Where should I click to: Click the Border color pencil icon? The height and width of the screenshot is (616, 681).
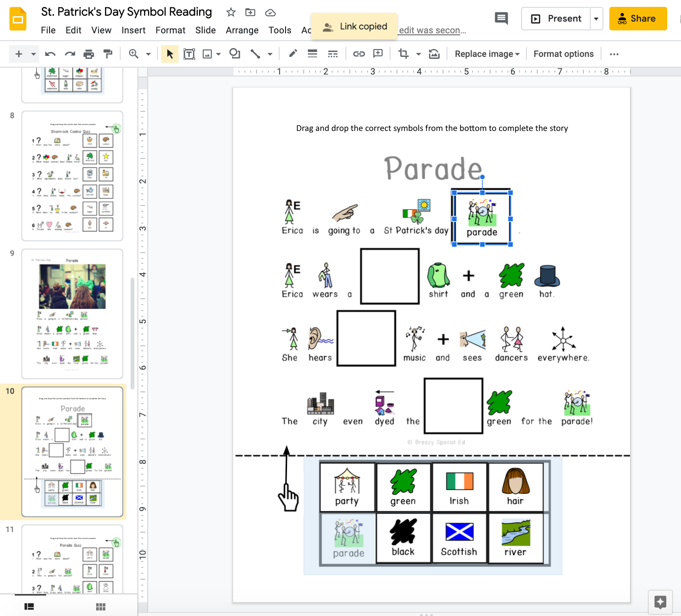tap(293, 54)
